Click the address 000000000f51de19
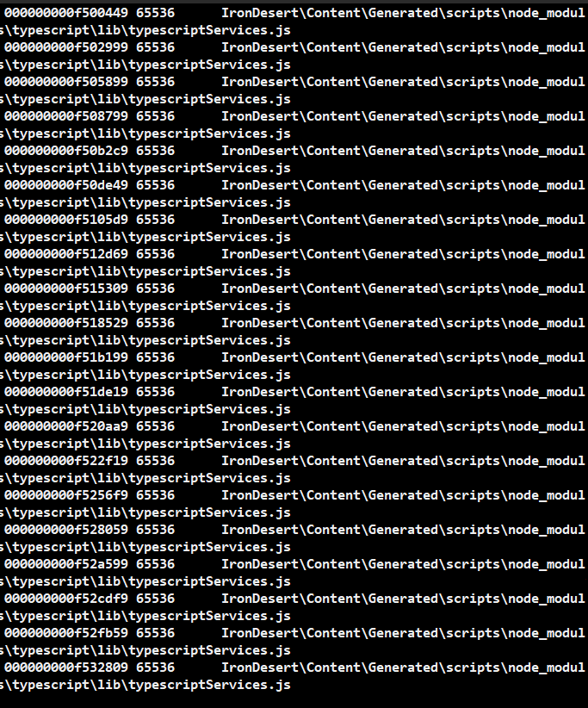Viewport: 588px width, 708px height. (x=66, y=392)
